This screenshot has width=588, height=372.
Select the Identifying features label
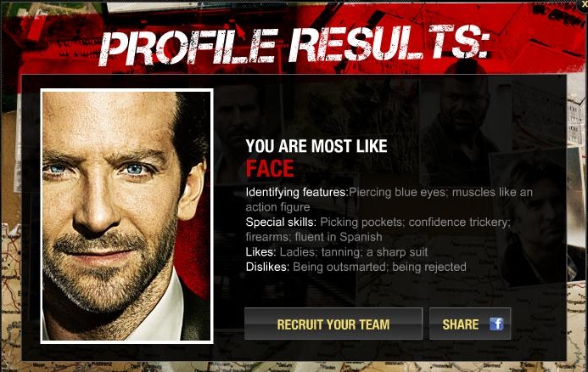[297, 192]
